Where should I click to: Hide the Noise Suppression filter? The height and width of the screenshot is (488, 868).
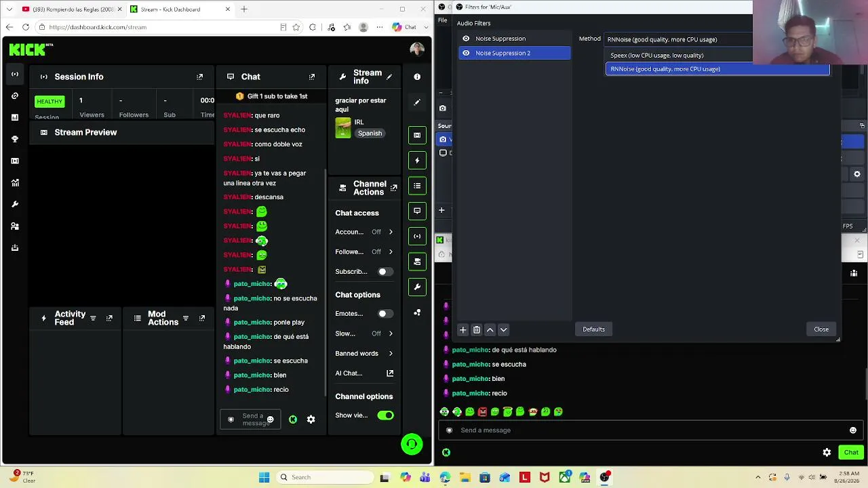coord(466,39)
